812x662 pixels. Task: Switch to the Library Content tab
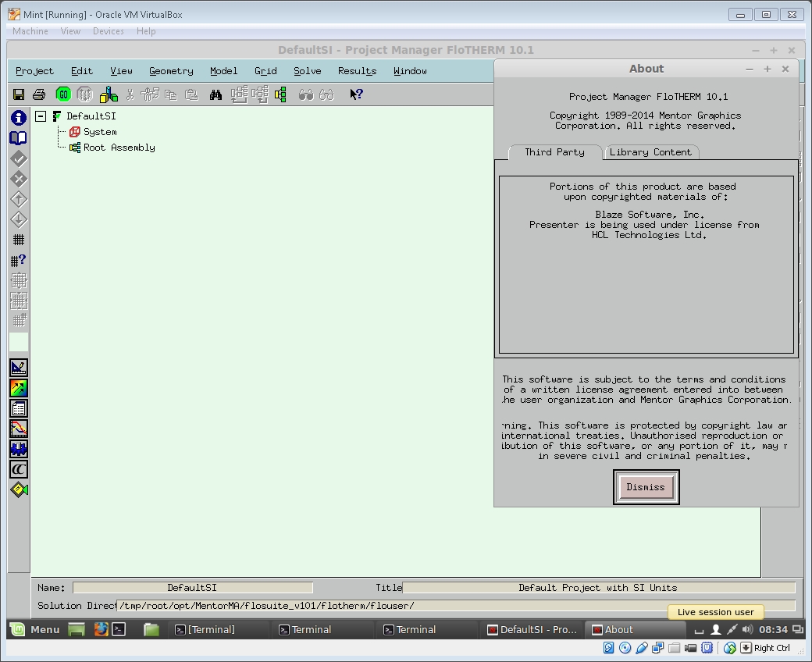(x=650, y=152)
